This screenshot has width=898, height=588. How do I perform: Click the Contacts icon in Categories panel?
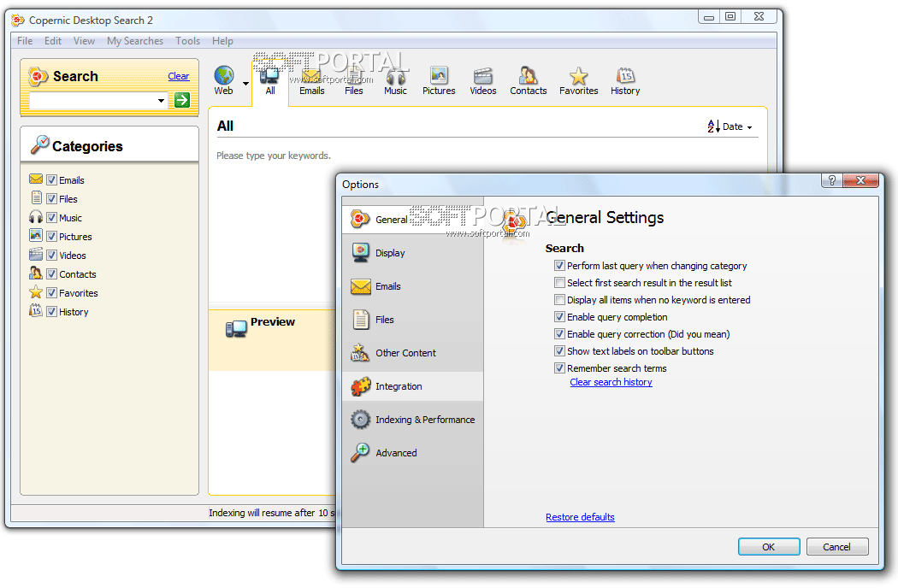(x=36, y=273)
